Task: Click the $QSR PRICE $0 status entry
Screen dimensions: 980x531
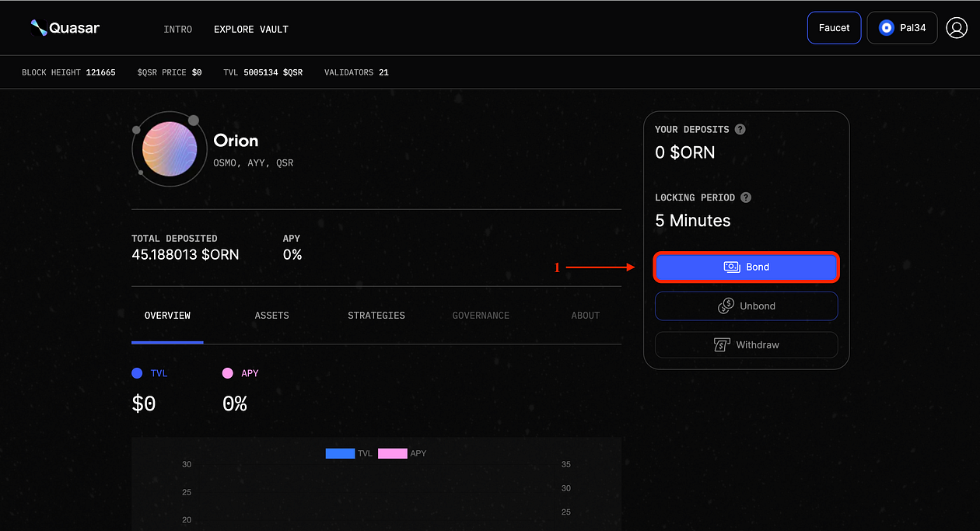Action: click(170, 72)
